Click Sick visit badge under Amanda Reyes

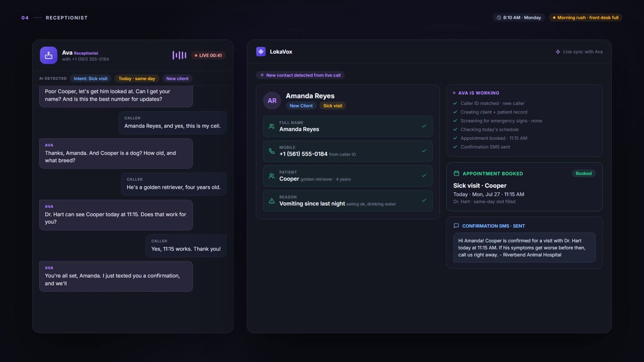pyautogui.click(x=333, y=106)
